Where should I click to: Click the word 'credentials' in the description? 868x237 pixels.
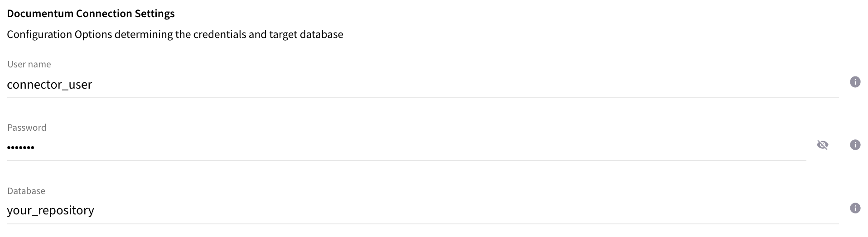[219, 34]
